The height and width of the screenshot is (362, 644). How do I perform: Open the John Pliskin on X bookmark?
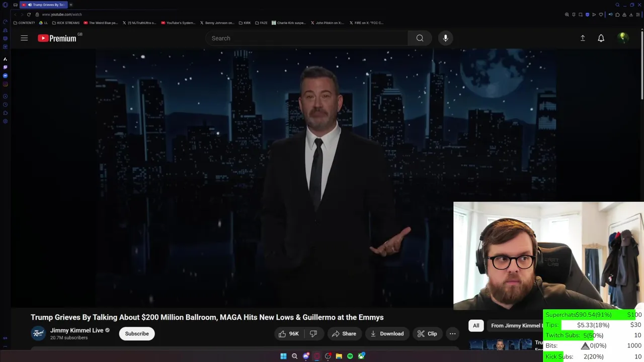(x=328, y=23)
